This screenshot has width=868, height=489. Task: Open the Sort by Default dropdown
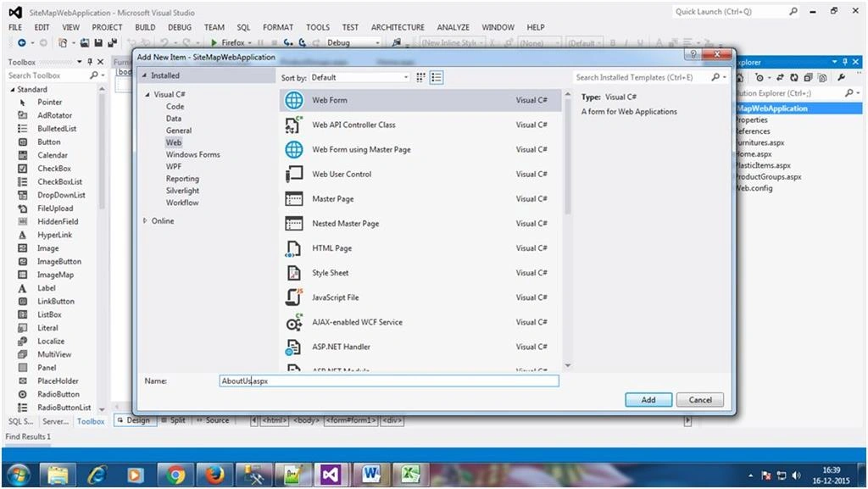(359, 77)
